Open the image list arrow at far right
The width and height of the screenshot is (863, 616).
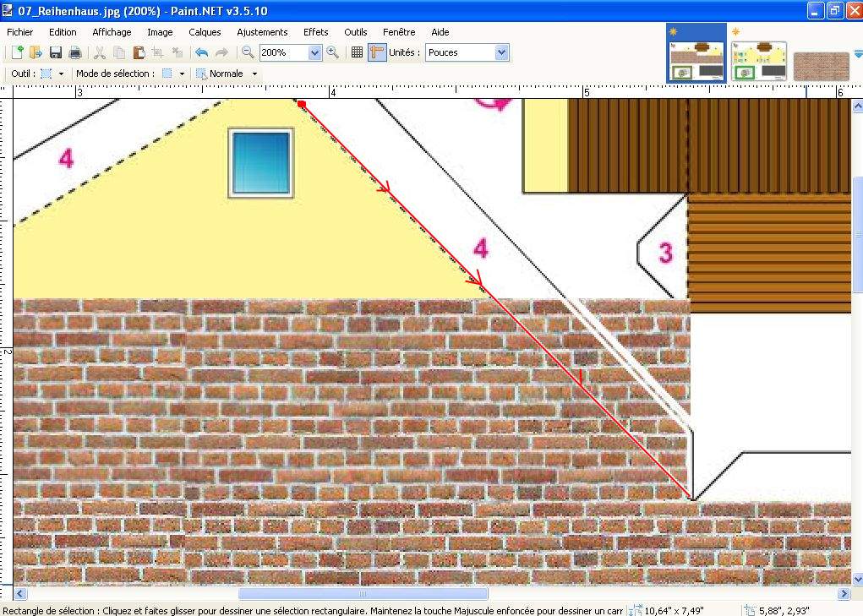(858, 54)
